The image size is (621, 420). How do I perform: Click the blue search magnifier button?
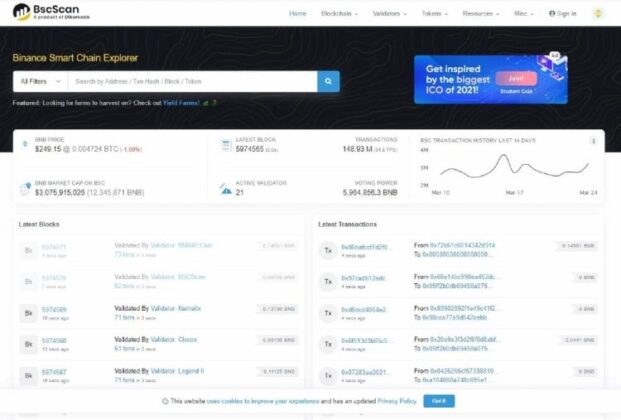click(328, 81)
